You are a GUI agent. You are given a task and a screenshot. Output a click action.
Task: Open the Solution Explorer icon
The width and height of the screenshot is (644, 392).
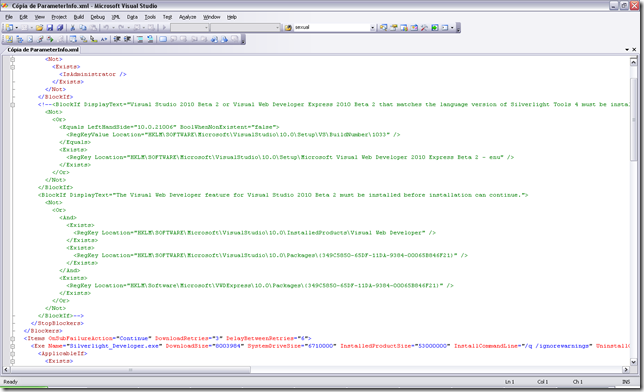384,28
